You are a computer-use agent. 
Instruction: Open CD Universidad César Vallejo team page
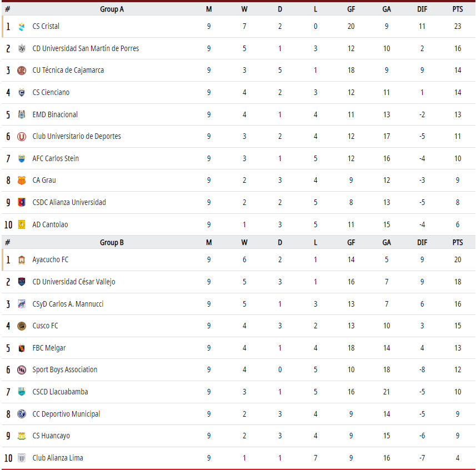click(x=74, y=282)
